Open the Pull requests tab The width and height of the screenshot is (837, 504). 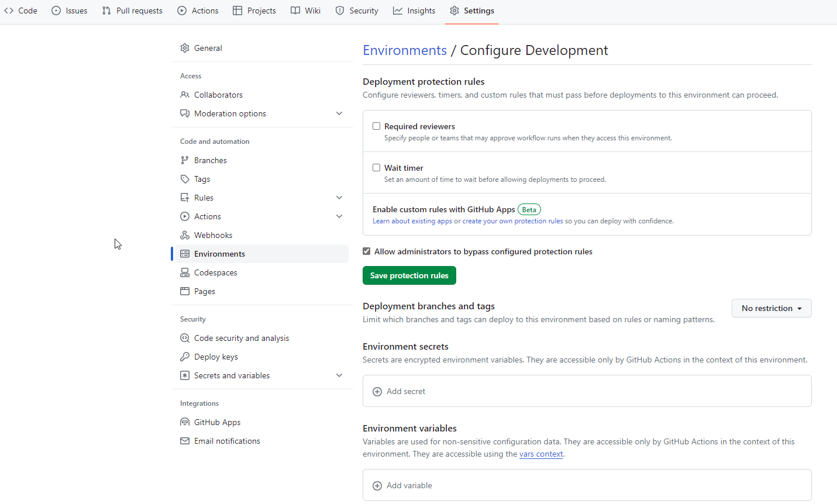coord(132,11)
